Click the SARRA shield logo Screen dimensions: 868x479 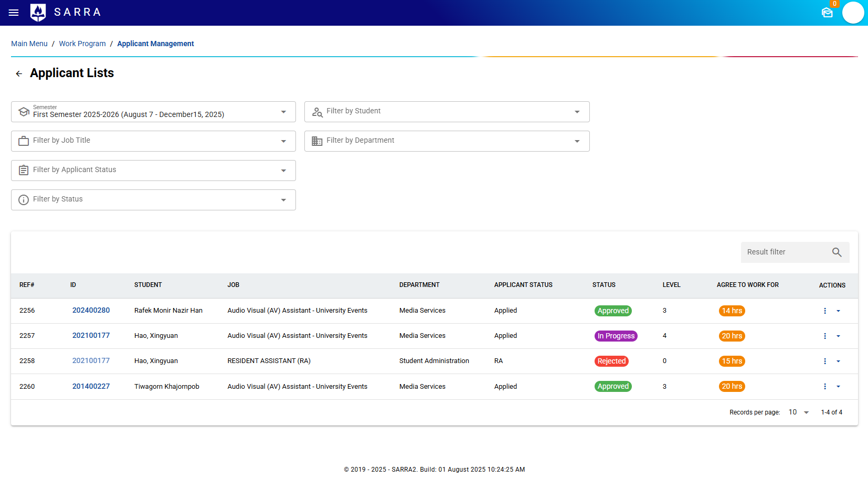[x=37, y=13]
